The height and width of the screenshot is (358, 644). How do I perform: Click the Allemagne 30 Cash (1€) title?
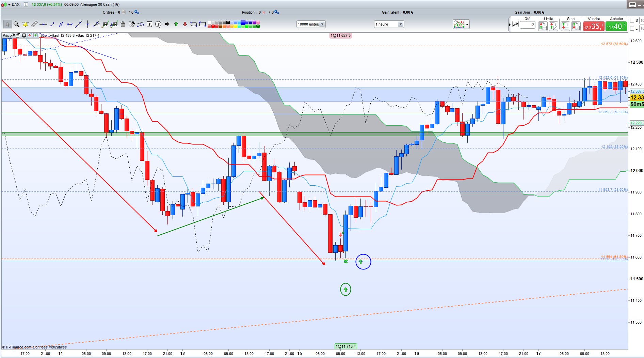tap(100, 4)
